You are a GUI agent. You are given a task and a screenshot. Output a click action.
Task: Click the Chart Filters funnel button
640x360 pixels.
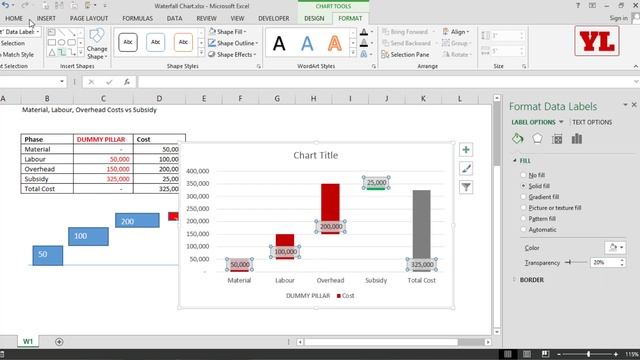pos(466,187)
